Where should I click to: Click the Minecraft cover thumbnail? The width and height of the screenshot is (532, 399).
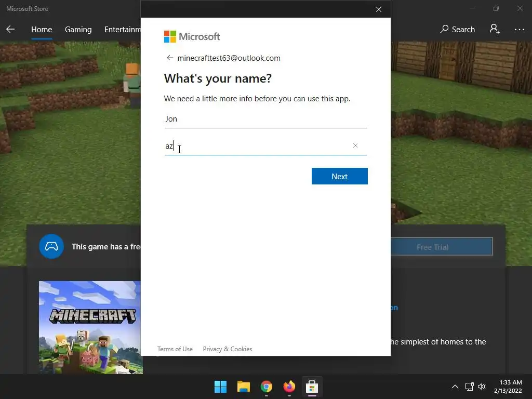(x=90, y=327)
